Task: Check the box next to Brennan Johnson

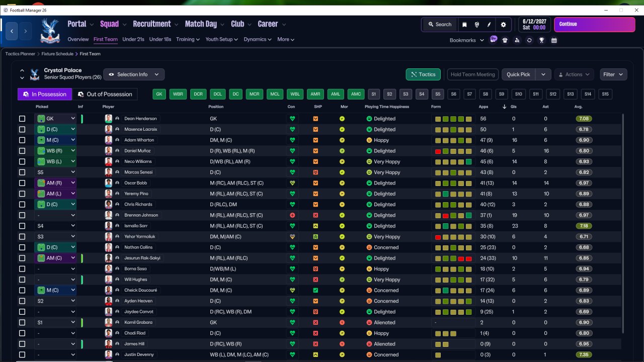Action: (x=22, y=215)
